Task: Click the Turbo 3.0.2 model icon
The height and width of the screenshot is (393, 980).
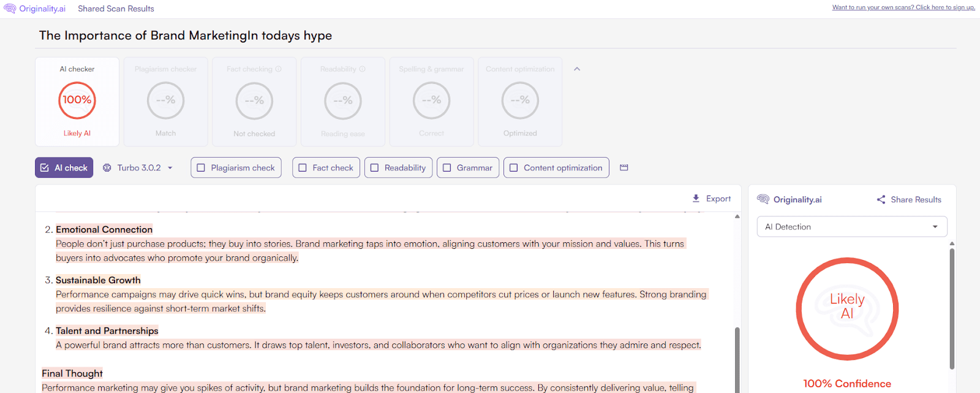Action: 107,167
